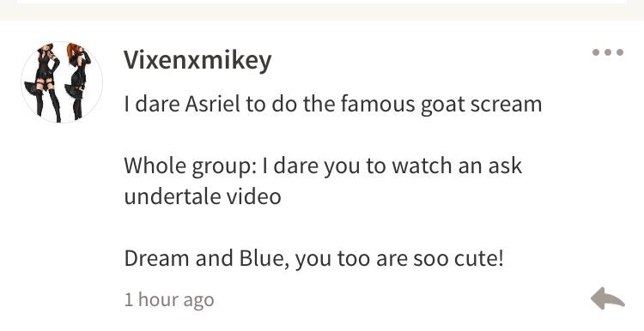644x331 pixels.
Task: Click the '1 hour ago' timestamp
Action: coord(169,300)
